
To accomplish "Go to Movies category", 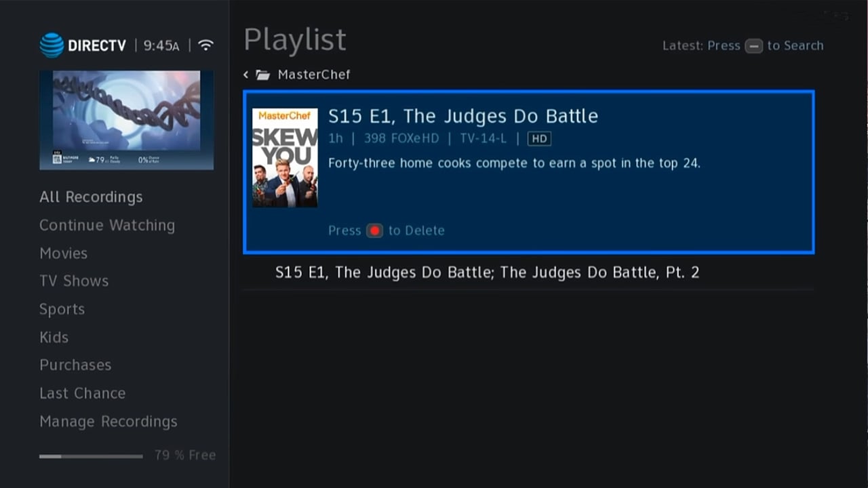I will [x=63, y=253].
